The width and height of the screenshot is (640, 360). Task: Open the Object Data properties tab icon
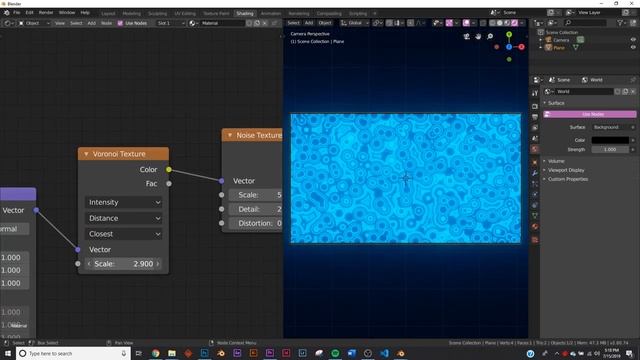(535, 216)
